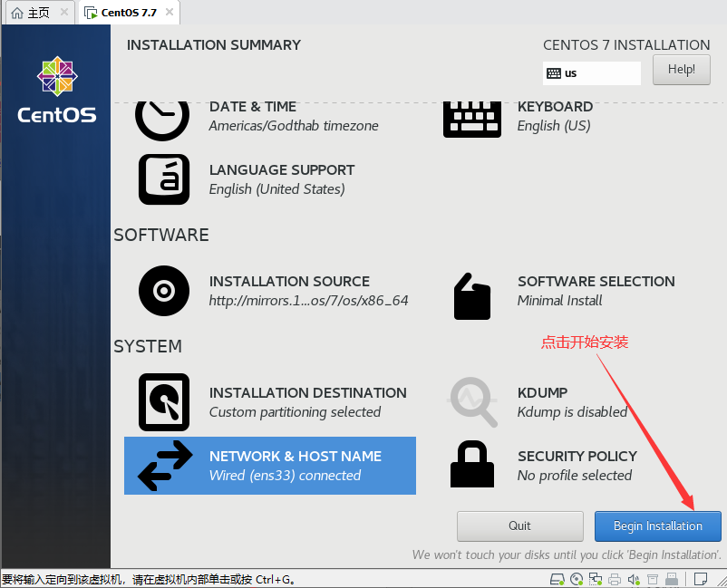Viewport: 727px width, 588px height.
Task: Click the CD/DVD device status icon
Action: point(577,579)
